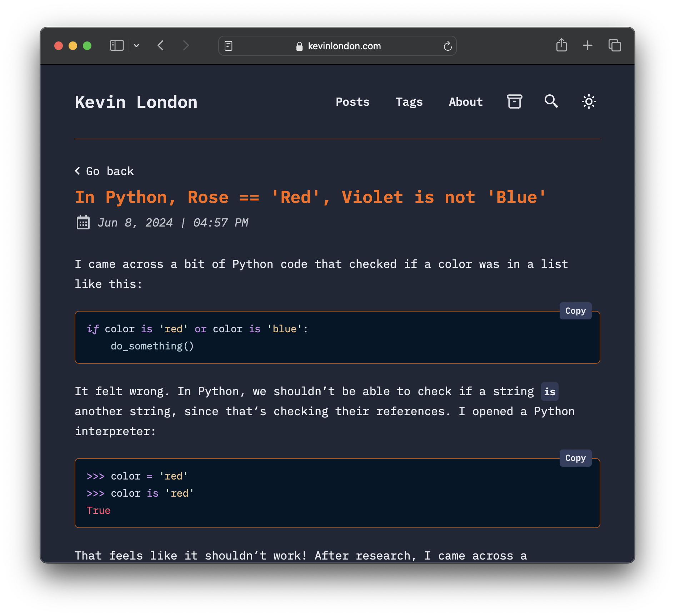Click the Go back link

coord(105,171)
